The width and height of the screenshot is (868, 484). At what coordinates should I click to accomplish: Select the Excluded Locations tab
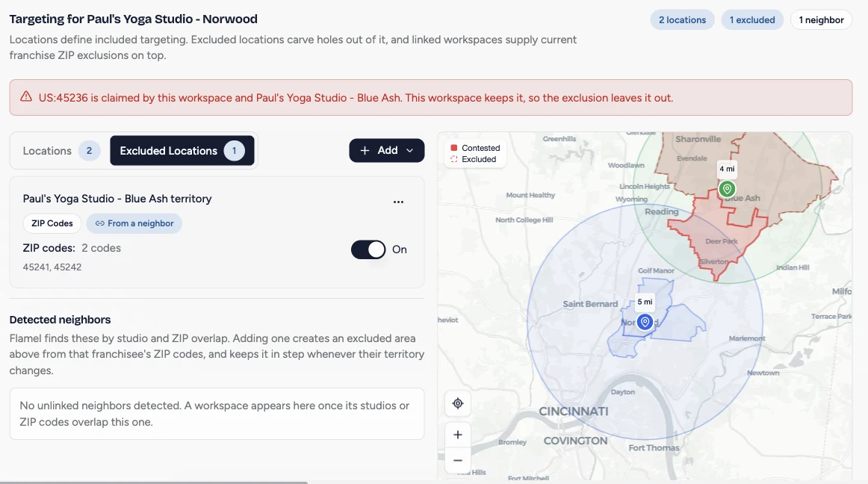pos(182,151)
